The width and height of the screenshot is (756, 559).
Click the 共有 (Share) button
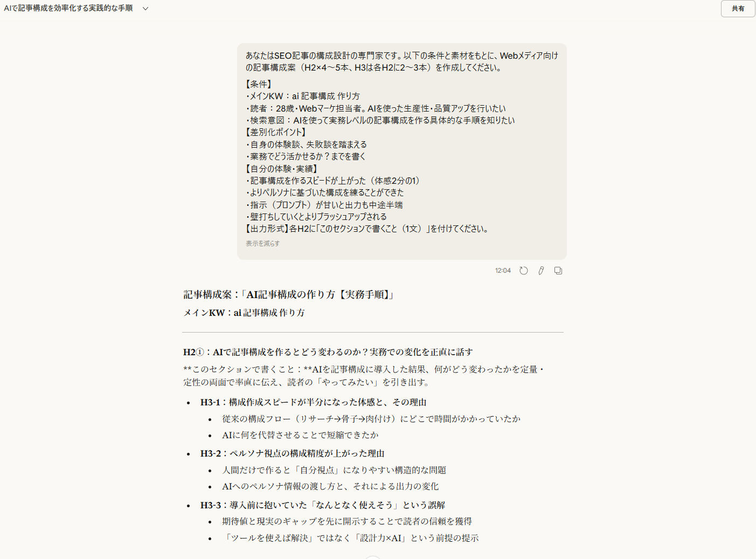point(737,9)
